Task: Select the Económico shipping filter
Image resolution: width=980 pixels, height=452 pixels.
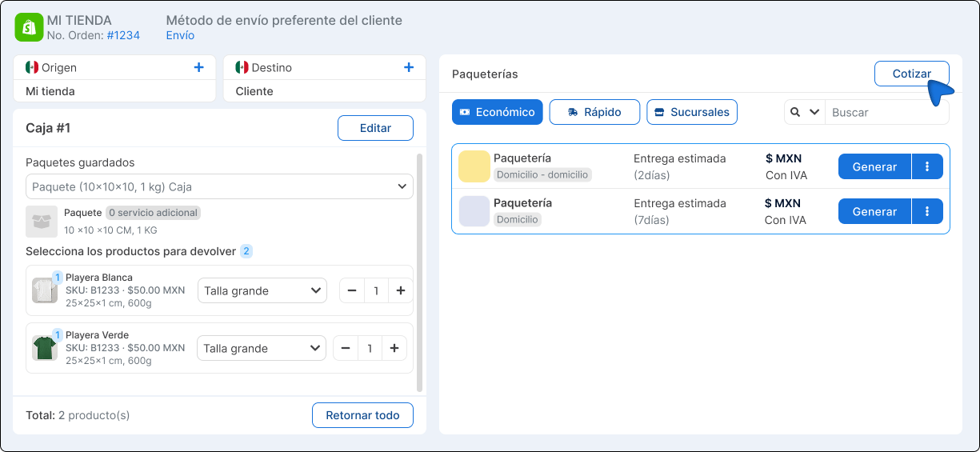Action: (x=497, y=112)
